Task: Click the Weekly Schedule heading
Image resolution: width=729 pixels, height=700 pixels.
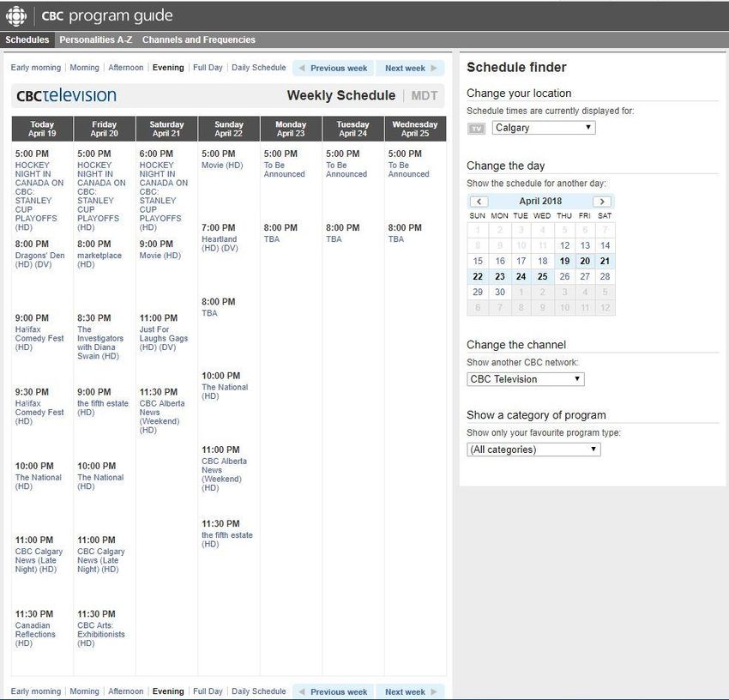Action: click(x=341, y=95)
